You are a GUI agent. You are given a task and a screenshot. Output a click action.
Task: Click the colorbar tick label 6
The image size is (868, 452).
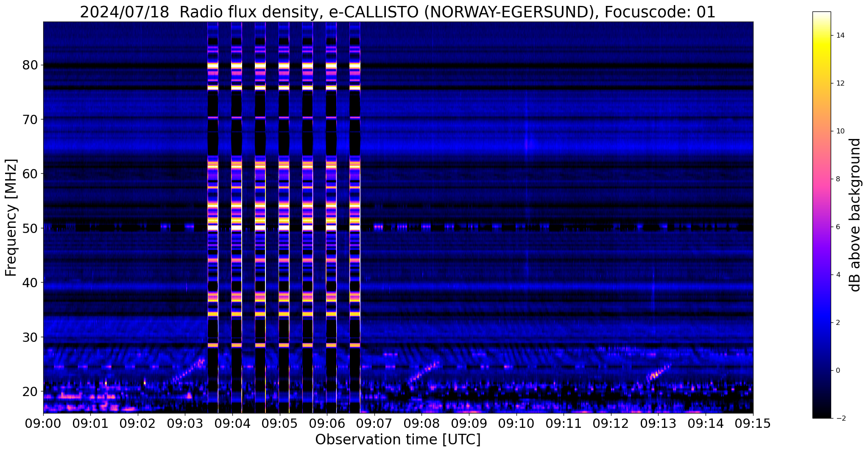tap(839, 227)
